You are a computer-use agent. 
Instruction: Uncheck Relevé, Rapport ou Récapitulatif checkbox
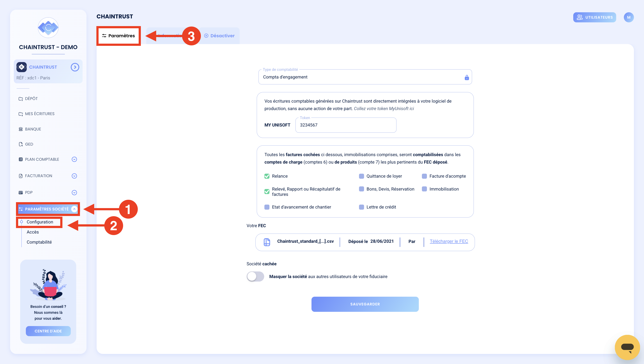[267, 192]
